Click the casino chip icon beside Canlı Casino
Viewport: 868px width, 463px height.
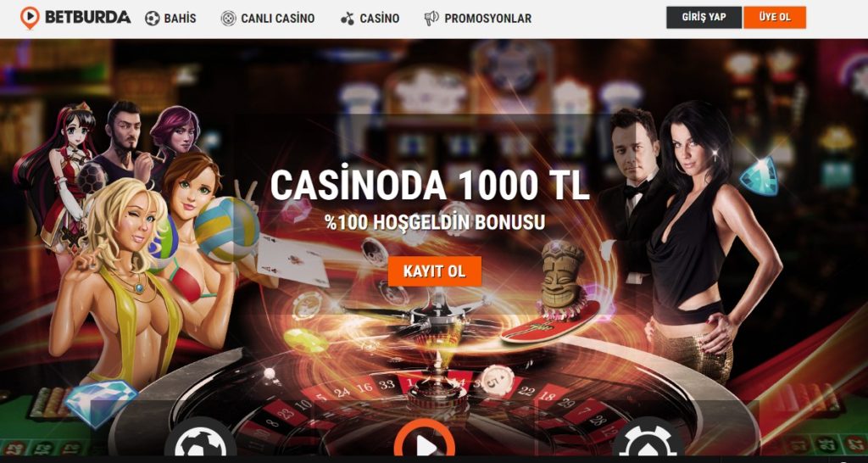tap(228, 19)
